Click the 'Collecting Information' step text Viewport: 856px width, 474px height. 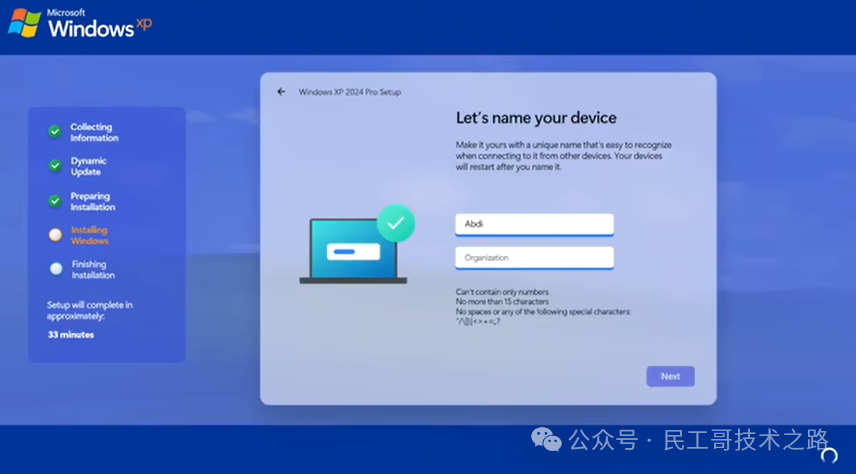(x=94, y=132)
